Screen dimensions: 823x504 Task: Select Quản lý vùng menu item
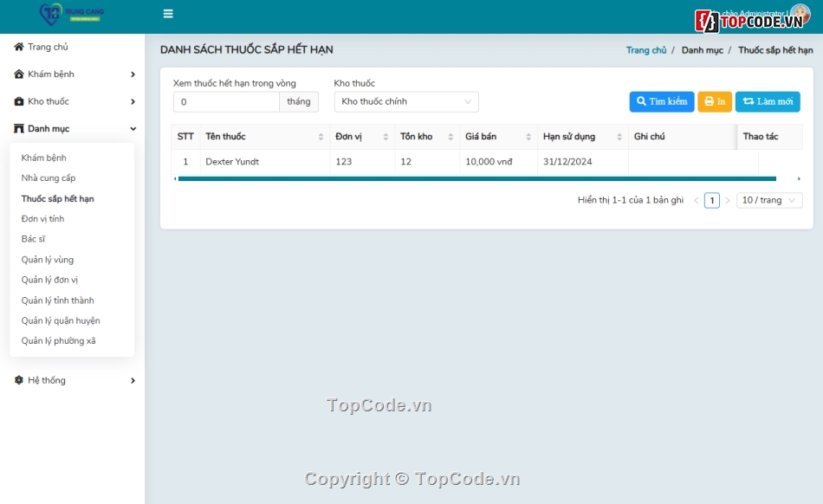[48, 260]
